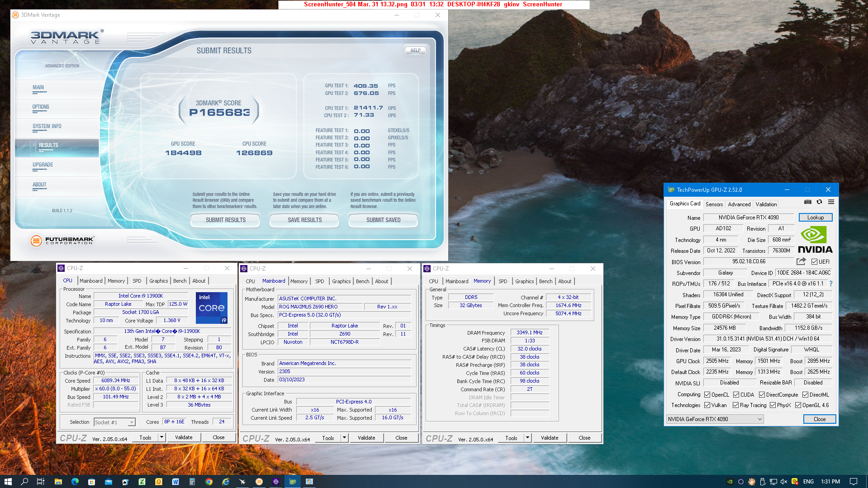
Task: Click the SUBMIT SAVED button
Action: (383, 220)
